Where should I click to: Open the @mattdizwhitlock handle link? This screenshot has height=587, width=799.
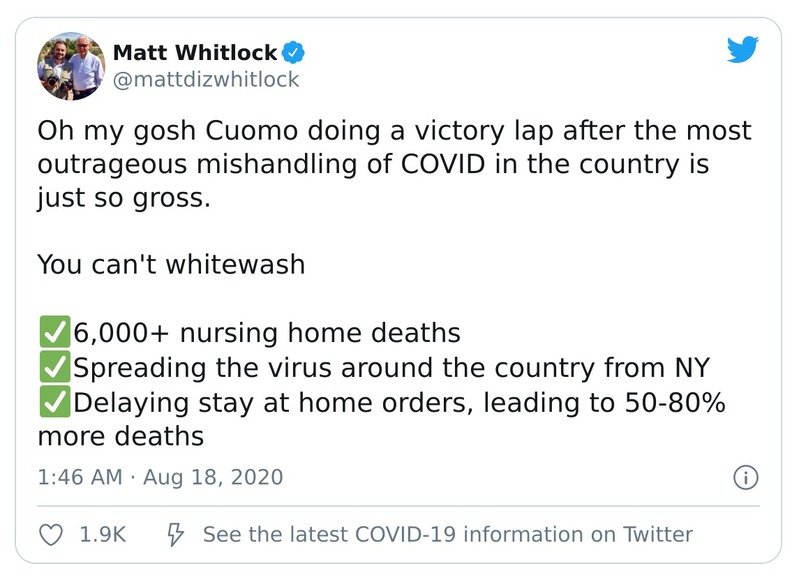206,79
